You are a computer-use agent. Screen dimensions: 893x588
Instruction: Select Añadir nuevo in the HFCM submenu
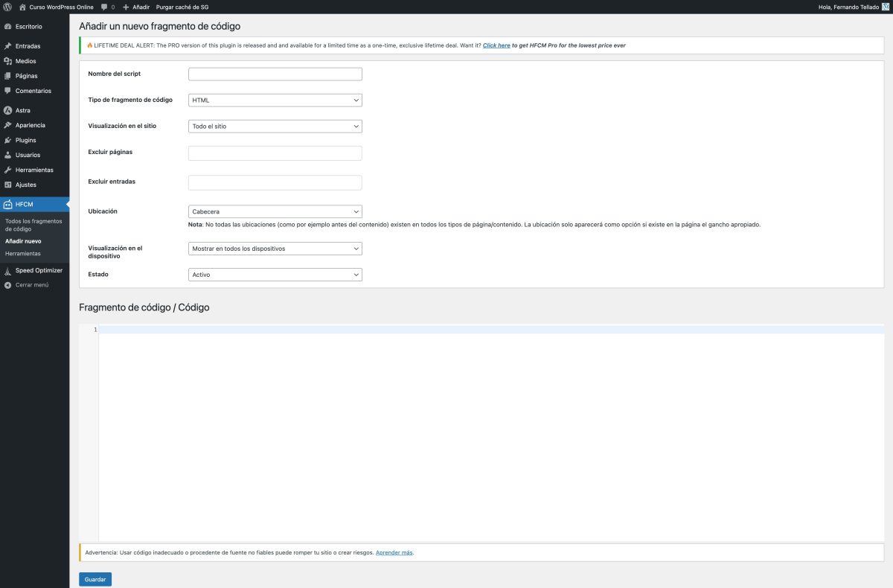(x=24, y=240)
